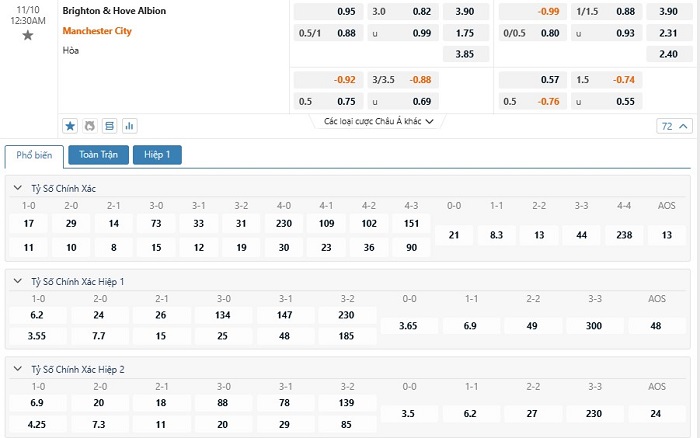Collapse the Tỷ Số Chính Xác section
This screenshot has height=438, width=700.
(x=17, y=188)
